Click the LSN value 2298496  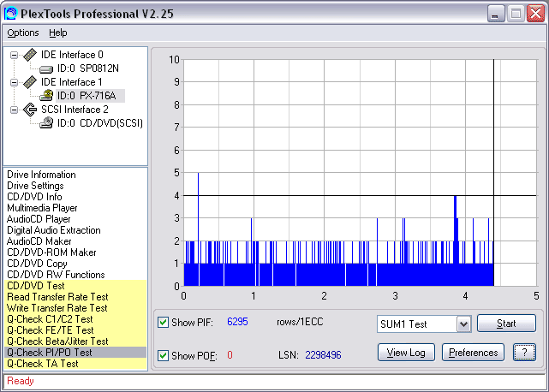click(323, 355)
